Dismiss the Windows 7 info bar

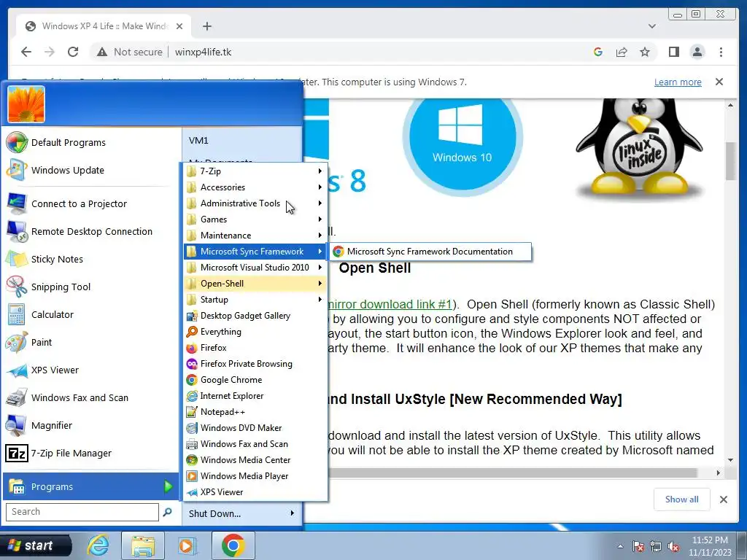point(719,82)
